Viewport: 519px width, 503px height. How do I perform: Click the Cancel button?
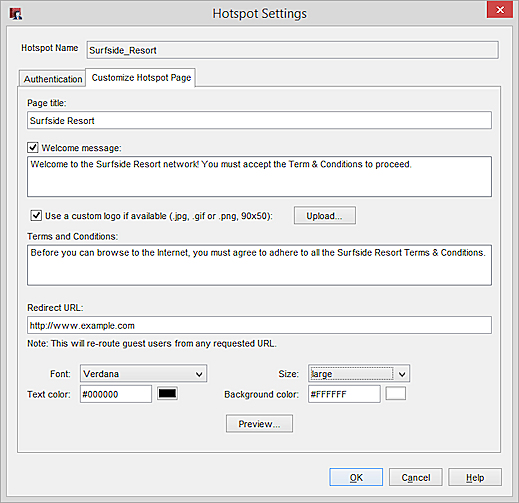click(x=416, y=477)
